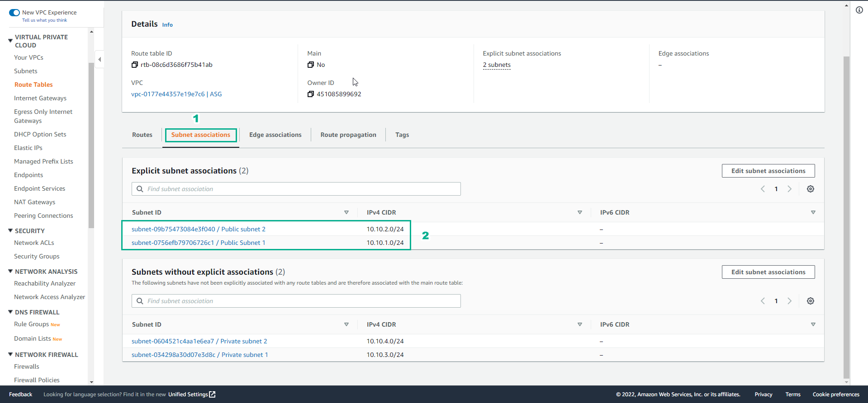The width and height of the screenshot is (868, 403).
Task: Sort subnets without associations by Subnet ID
Action: click(x=346, y=324)
